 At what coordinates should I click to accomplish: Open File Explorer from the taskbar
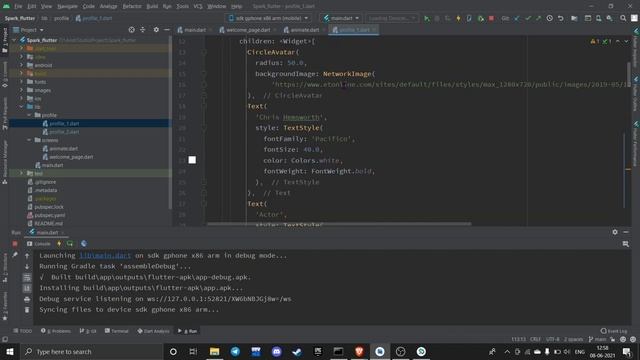tap(214, 351)
